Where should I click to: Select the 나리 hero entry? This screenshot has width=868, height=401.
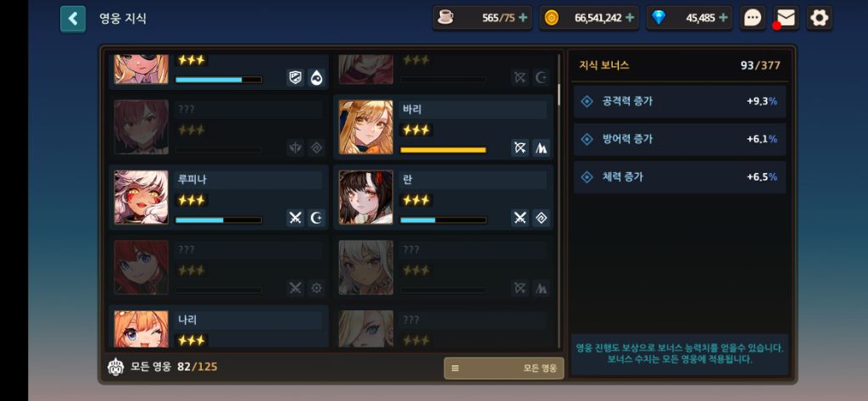219,326
